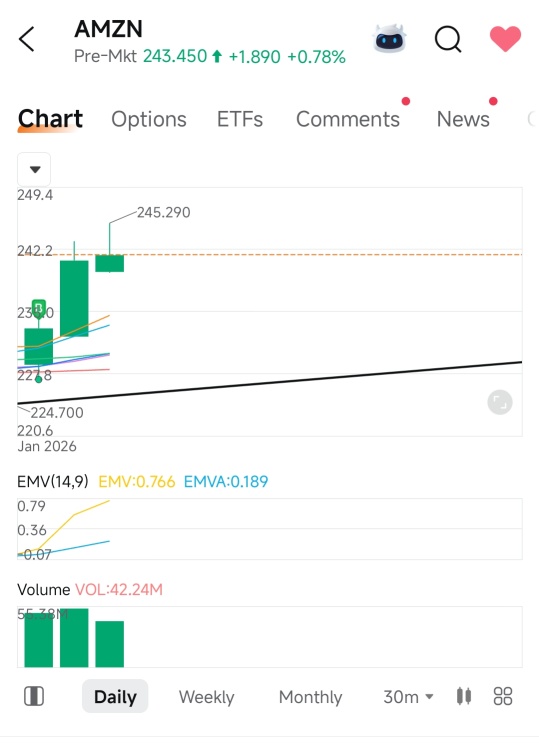Image resolution: width=539 pixels, height=746 pixels.
Task: Toggle the split panel layout icon
Action: tap(34, 697)
